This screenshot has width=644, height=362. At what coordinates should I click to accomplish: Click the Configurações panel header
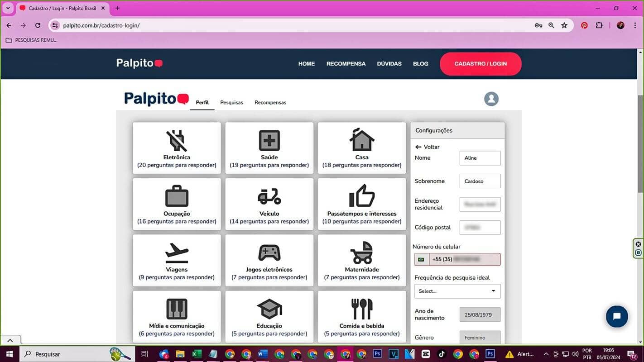click(457, 130)
